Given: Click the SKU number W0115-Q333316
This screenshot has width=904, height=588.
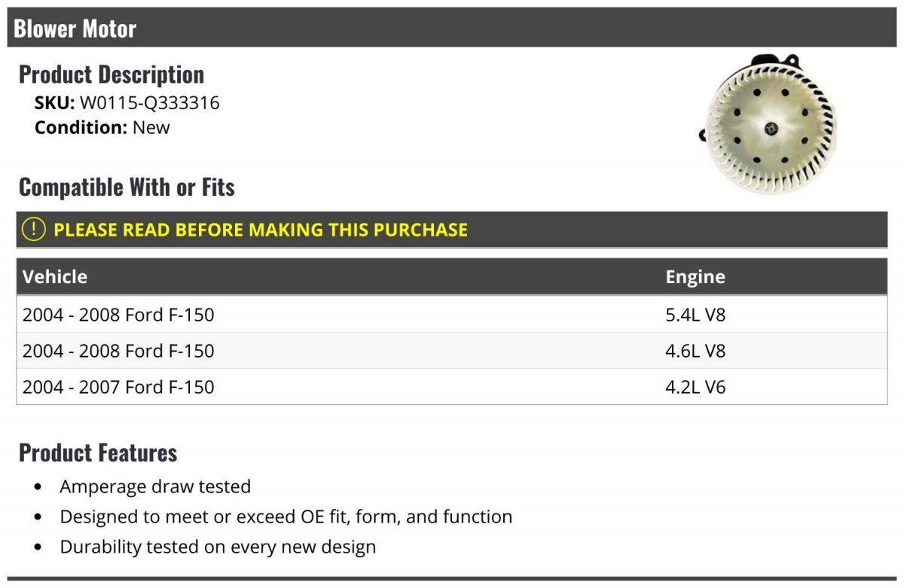Looking at the screenshot, I should (150, 102).
